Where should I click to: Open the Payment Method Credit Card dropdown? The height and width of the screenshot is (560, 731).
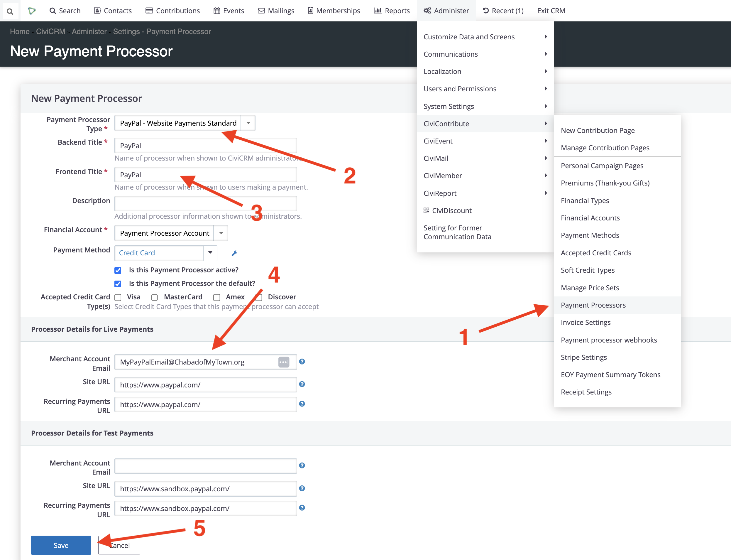pyautogui.click(x=210, y=253)
